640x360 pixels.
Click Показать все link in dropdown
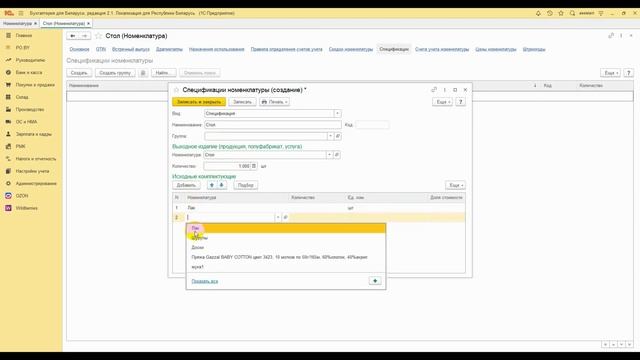click(204, 281)
